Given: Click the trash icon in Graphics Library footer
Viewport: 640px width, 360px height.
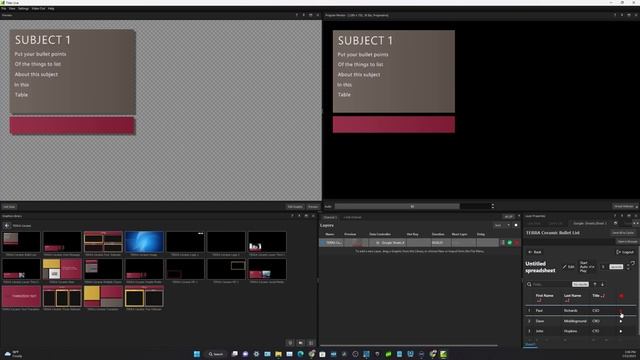Looking at the screenshot, I should tap(290, 343).
